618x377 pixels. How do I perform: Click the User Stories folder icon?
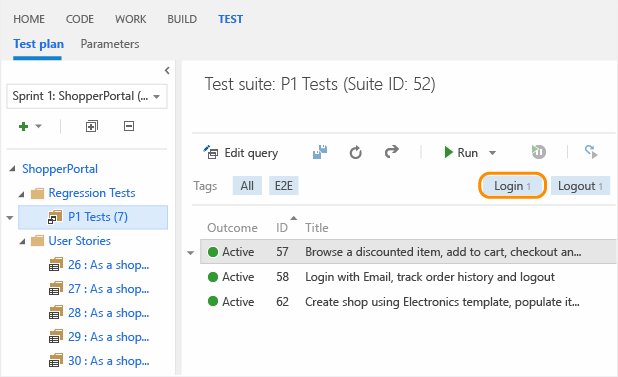click(x=37, y=241)
